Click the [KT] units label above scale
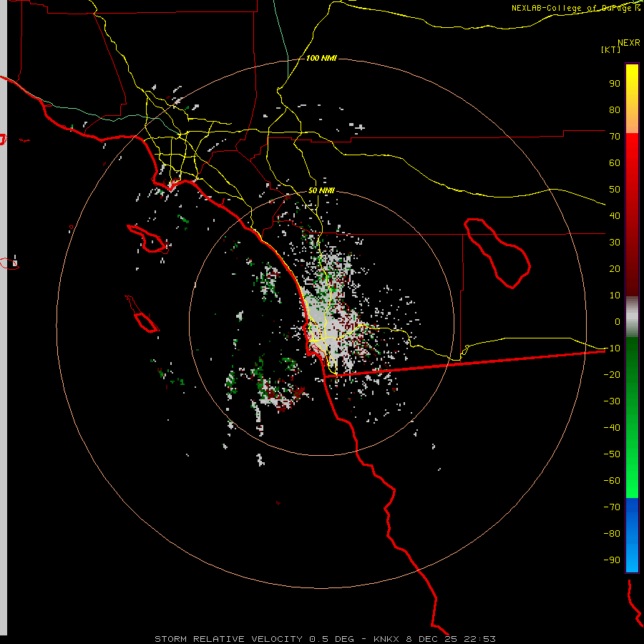The image size is (644, 644). [611, 49]
